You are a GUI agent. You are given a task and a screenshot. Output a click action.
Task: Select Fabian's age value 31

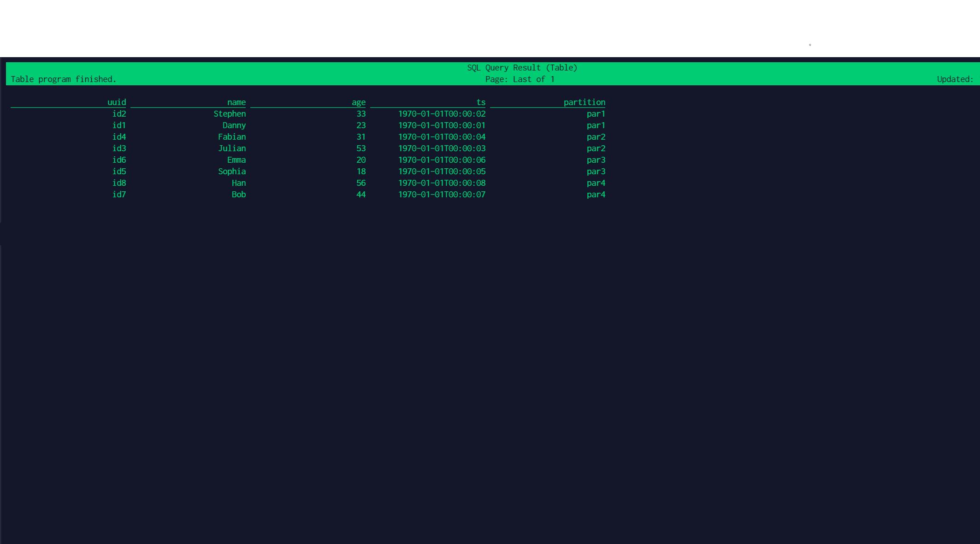[x=360, y=137]
